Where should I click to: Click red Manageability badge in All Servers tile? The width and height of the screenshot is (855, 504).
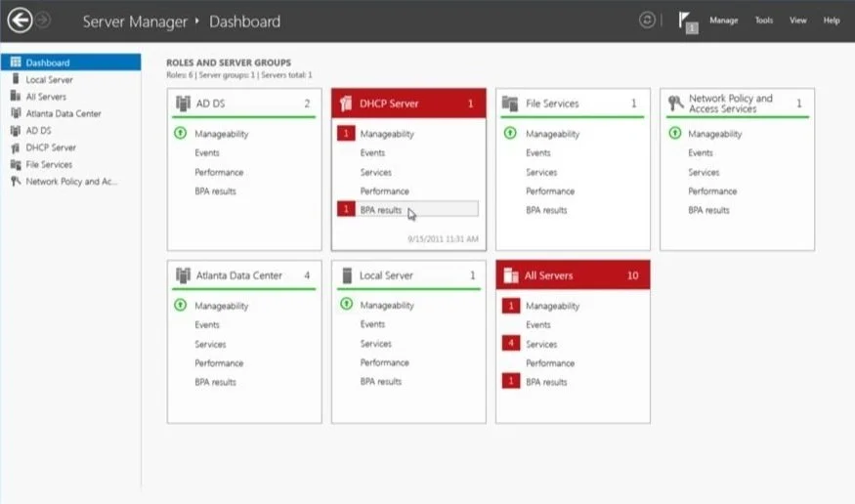click(x=511, y=306)
